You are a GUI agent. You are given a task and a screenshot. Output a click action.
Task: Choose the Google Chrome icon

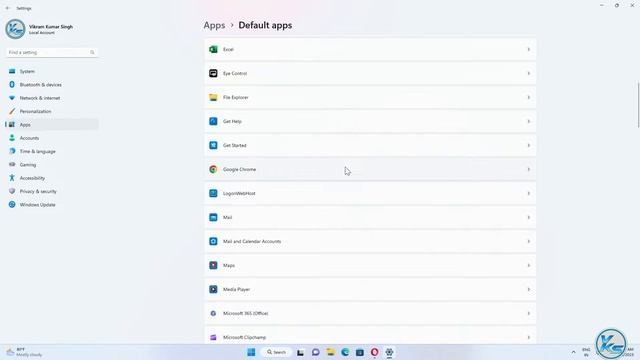[x=213, y=169]
